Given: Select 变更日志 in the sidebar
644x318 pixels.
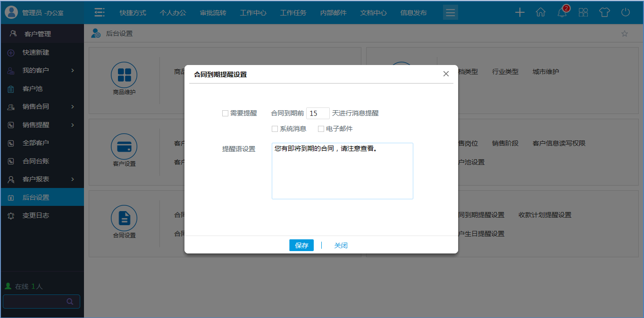Looking at the screenshot, I should pyautogui.click(x=36, y=216).
